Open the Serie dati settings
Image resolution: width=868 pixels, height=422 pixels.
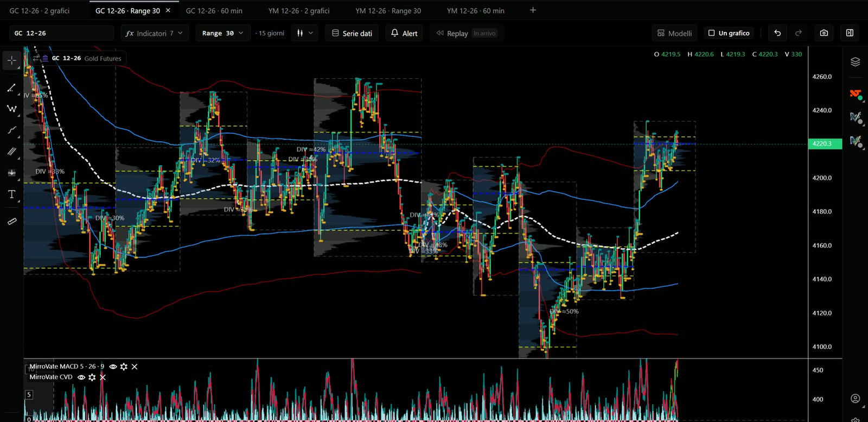(x=352, y=33)
